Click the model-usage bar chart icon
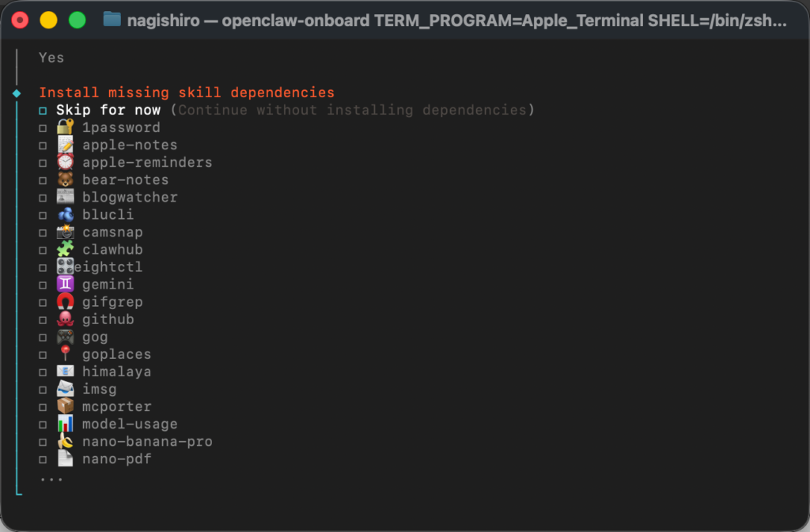 66,423
